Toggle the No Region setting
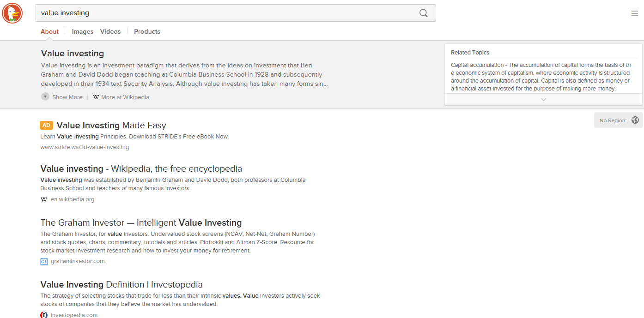The width and height of the screenshot is (644, 318). pyautogui.click(x=619, y=120)
